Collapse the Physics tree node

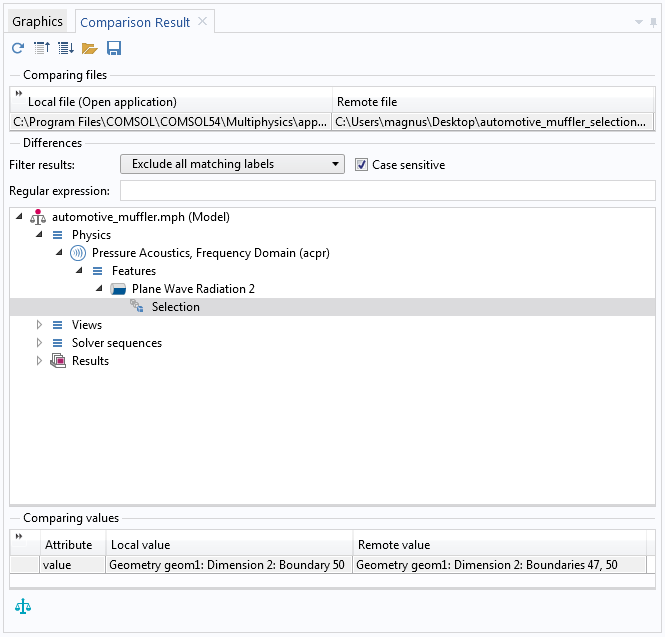[39, 235]
